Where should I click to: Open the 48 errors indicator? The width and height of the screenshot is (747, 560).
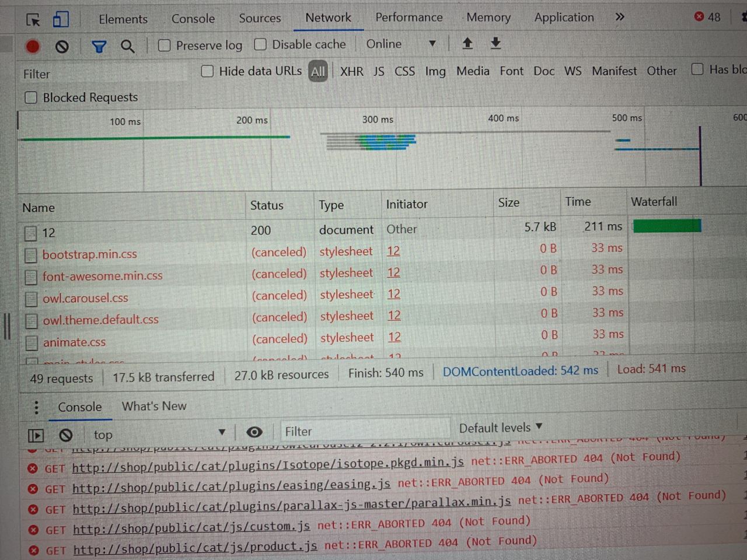click(707, 17)
